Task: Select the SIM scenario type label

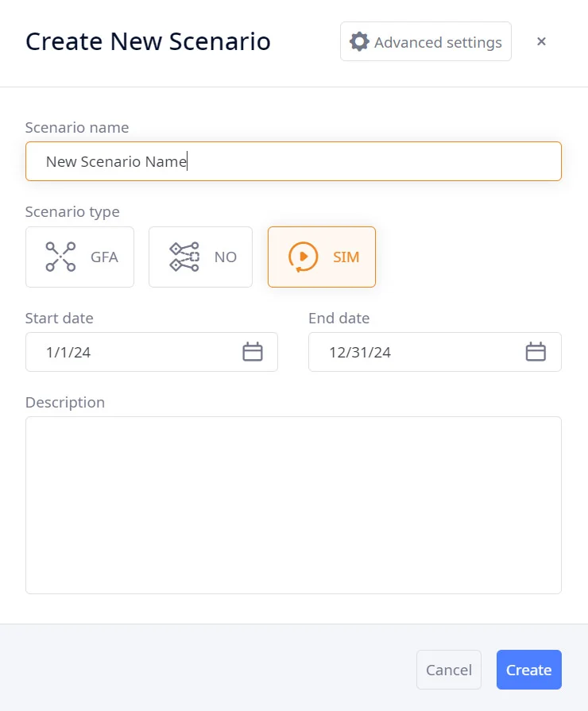Action: coord(346,257)
